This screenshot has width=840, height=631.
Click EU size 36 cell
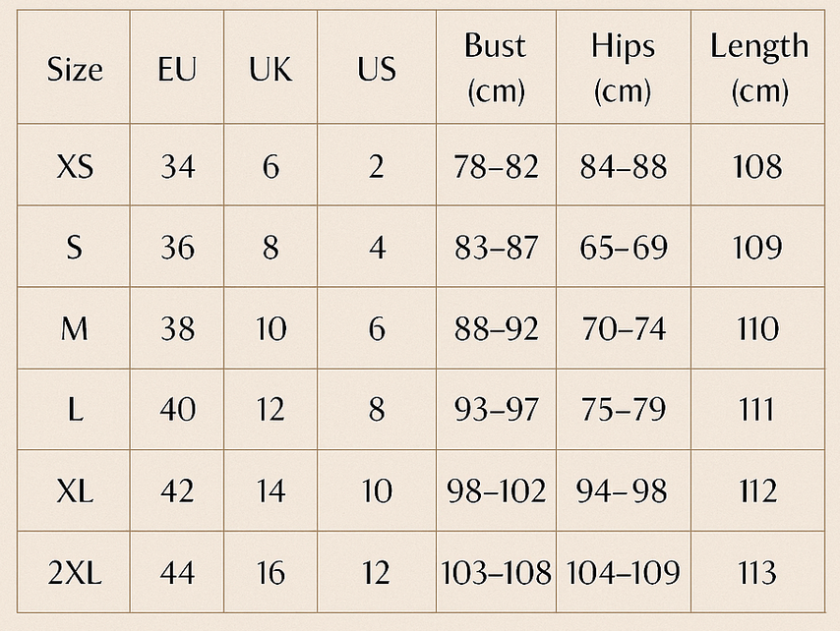point(177,248)
